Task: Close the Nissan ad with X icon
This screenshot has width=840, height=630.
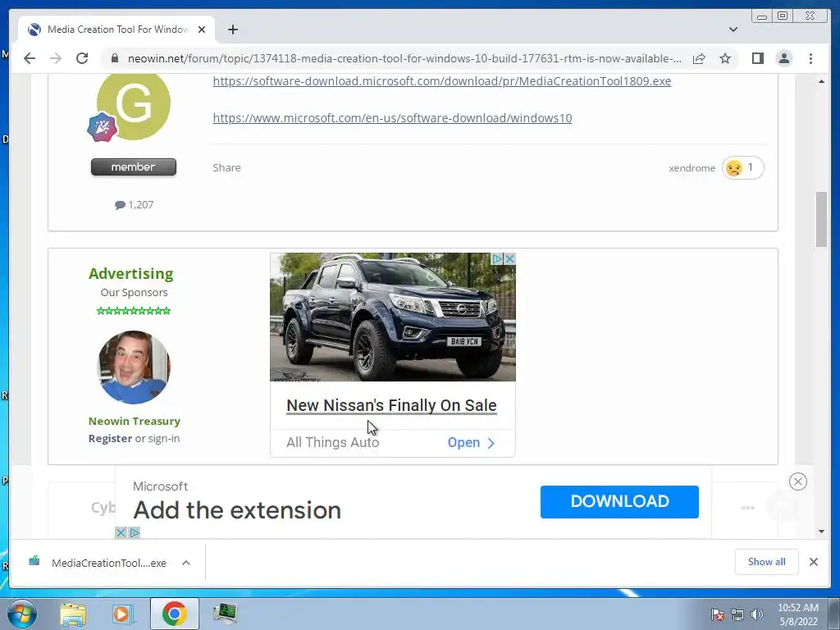Action: click(x=509, y=258)
